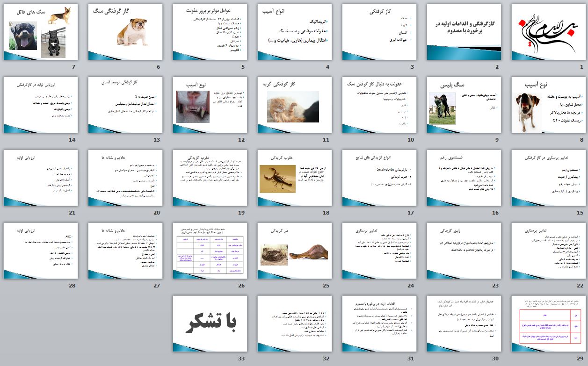Select slide 11 with the cat picture
The height and width of the screenshot is (366, 588).
click(x=294, y=105)
